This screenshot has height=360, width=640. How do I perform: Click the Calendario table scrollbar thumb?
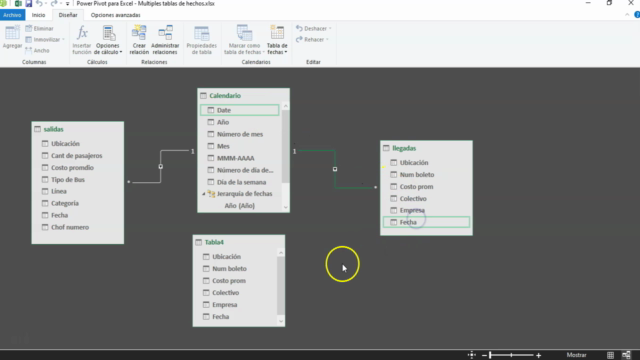coord(286,147)
